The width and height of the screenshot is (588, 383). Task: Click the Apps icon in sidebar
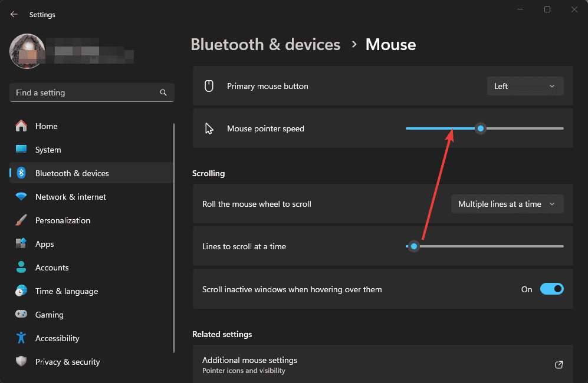point(21,244)
